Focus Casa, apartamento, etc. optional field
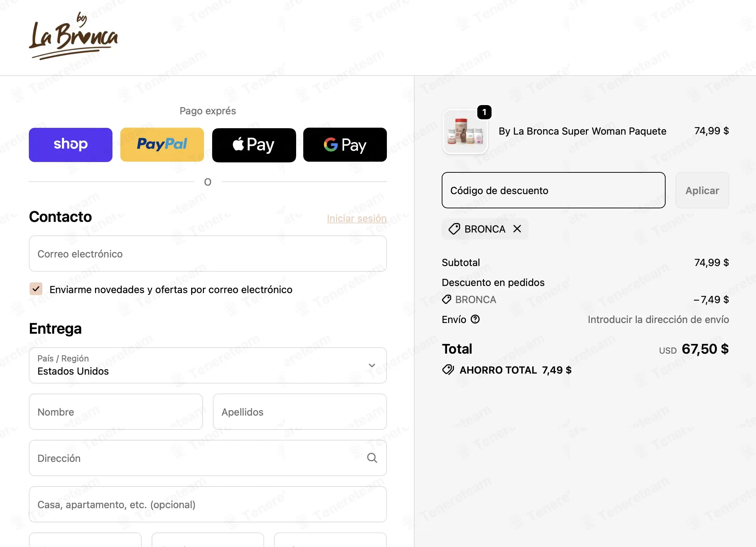756x547 pixels. coord(208,504)
